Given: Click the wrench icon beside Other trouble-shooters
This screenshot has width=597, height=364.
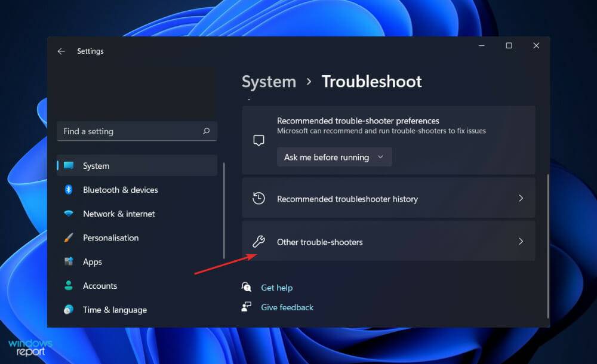Looking at the screenshot, I should click(259, 242).
